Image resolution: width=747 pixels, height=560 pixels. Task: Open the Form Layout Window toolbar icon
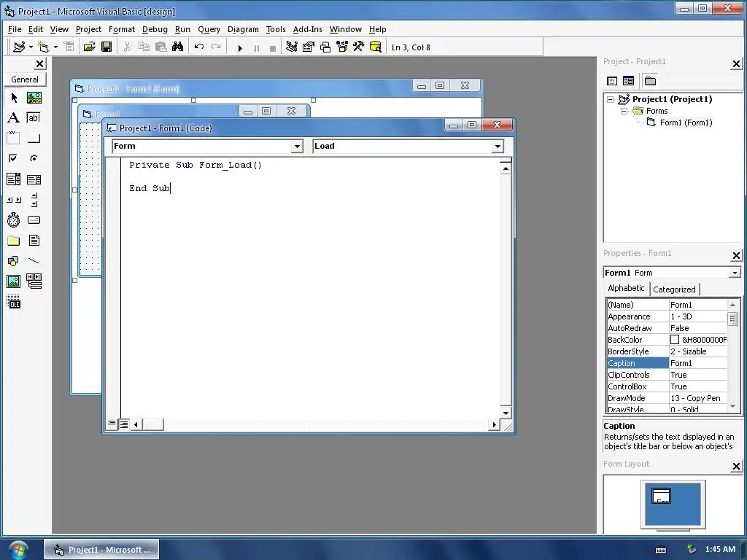tap(325, 47)
